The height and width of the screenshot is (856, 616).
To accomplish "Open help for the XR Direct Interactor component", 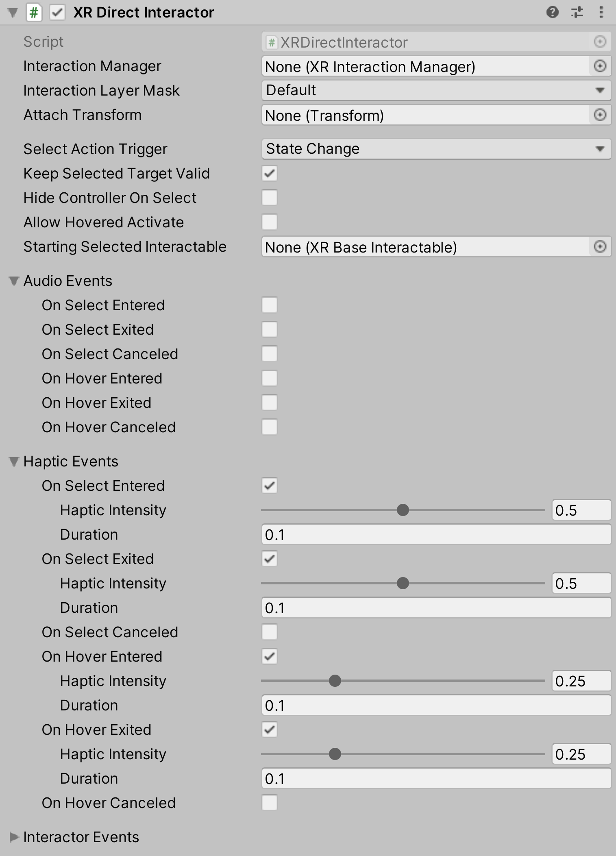I will point(552,13).
